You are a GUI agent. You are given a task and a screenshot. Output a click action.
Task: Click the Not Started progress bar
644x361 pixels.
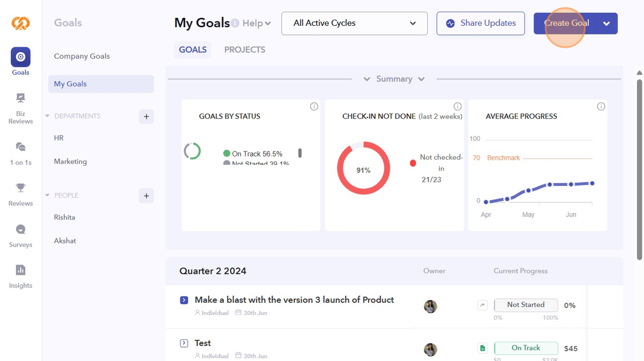click(526, 305)
